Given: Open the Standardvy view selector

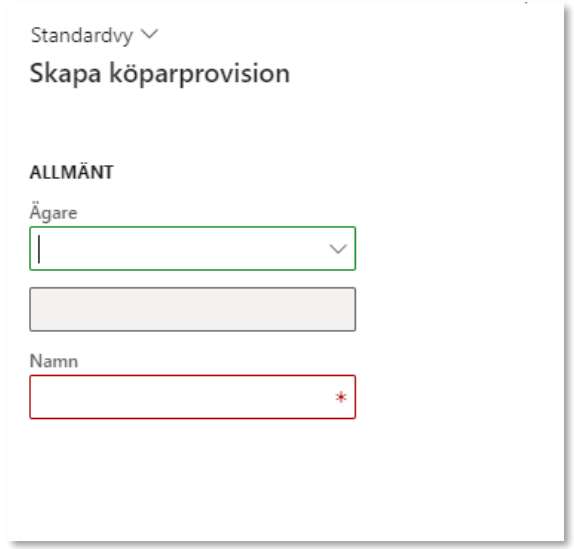Looking at the screenshot, I should (x=94, y=36).
